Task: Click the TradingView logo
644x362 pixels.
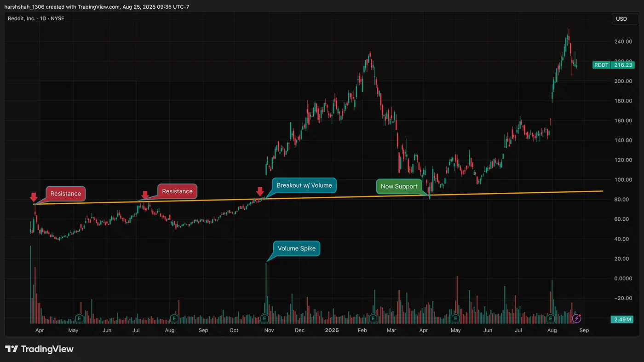Action: [39, 349]
